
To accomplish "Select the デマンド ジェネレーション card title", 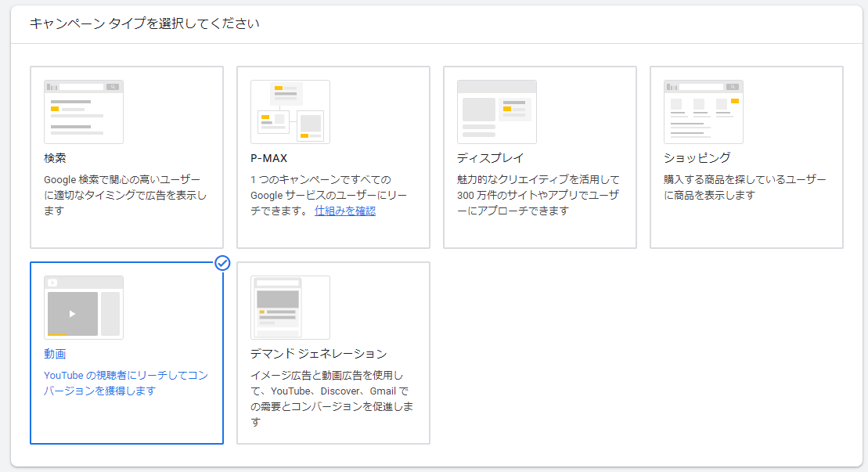I will (x=319, y=354).
